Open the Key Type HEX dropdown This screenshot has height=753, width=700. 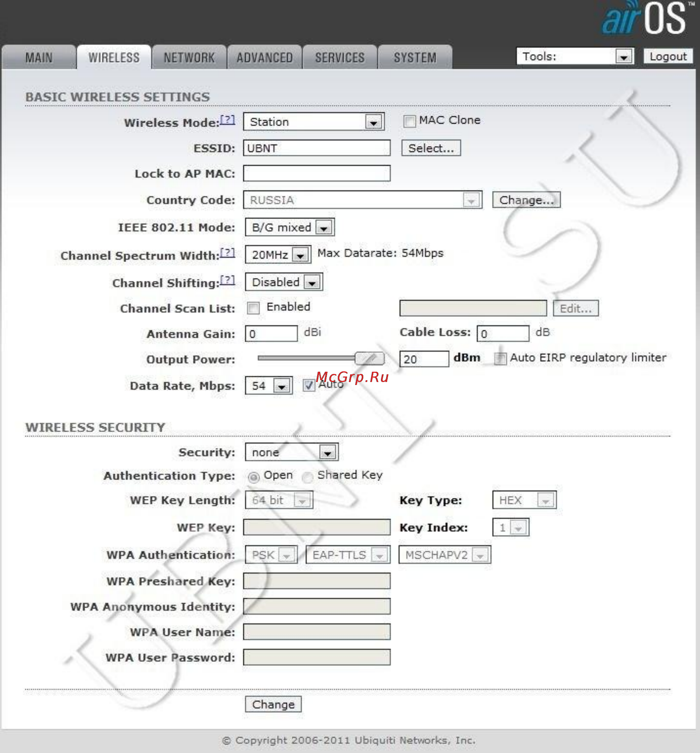[524, 500]
